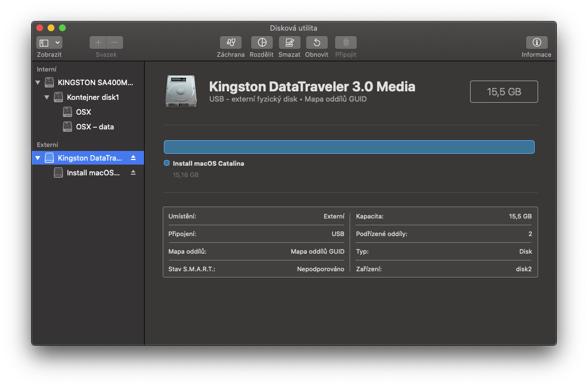Click the Obnovit restore icon
Screen dimensions: 588x387
pos(317,43)
